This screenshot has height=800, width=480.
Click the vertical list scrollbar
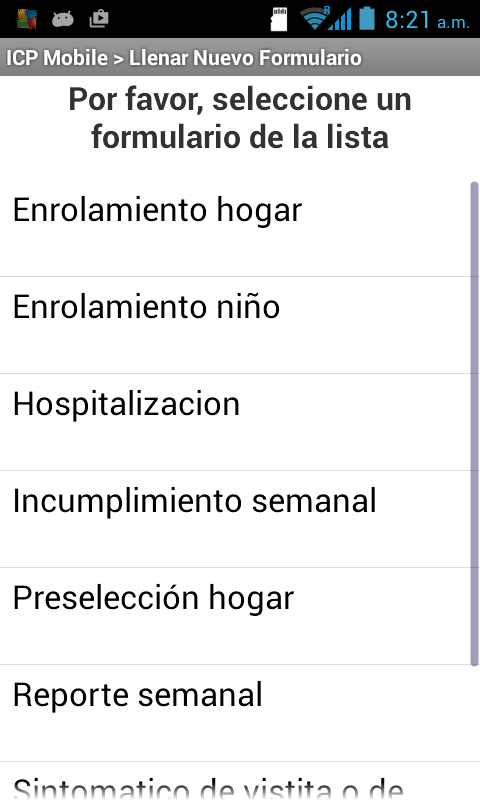[474, 423]
